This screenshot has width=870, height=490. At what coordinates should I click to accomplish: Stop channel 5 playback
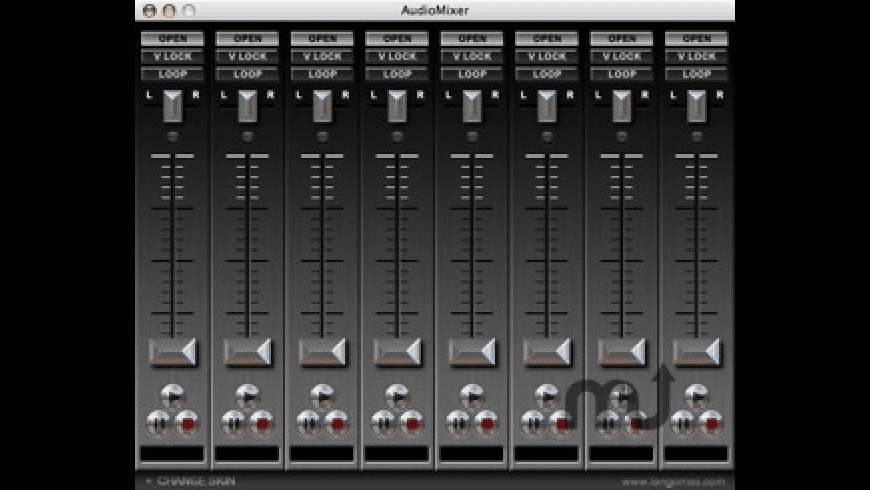point(487,423)
